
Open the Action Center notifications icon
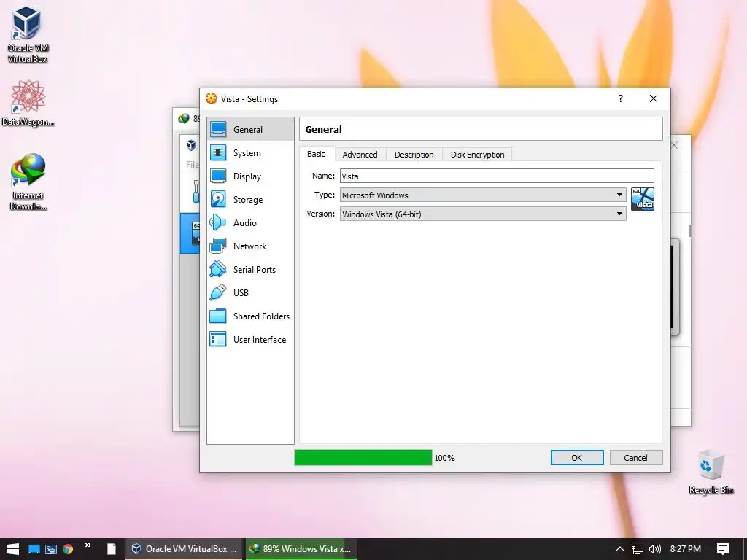(x=723, y=549)
